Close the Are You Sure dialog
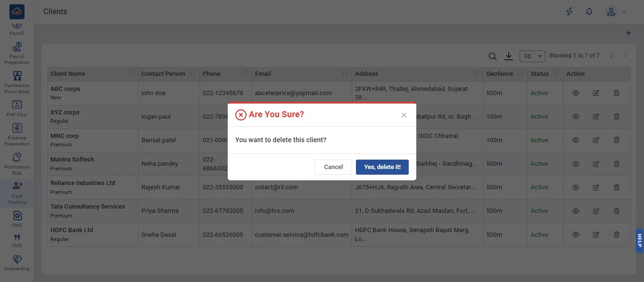The height and width of the screenshot is (282, 644). pyautogui.click(x=404, y=115)
